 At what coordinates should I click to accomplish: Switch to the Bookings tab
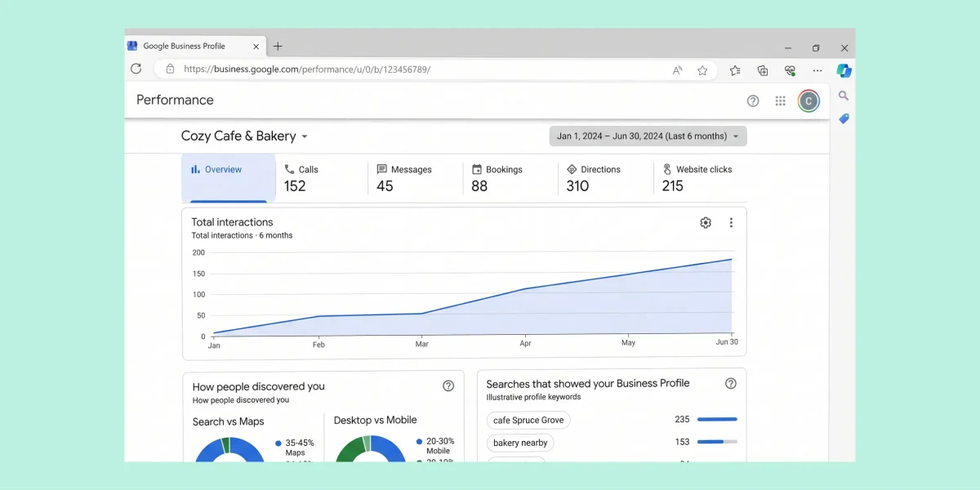tap(510, 177)
